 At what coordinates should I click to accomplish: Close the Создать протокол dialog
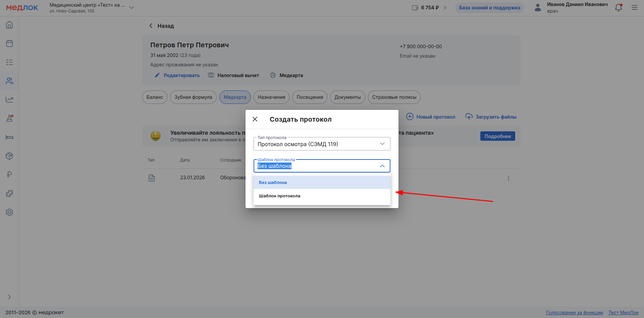pyautogui.click(x=255, y=119)
